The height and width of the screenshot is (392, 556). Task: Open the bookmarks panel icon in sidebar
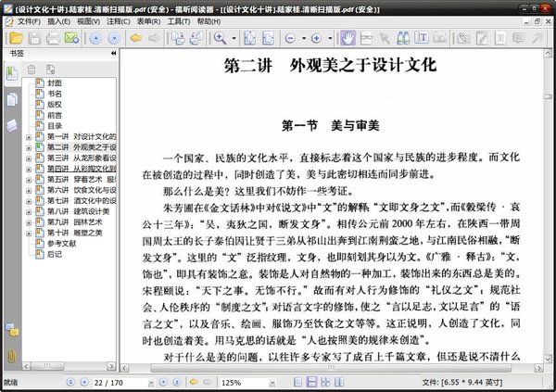[x=12, y=73]
